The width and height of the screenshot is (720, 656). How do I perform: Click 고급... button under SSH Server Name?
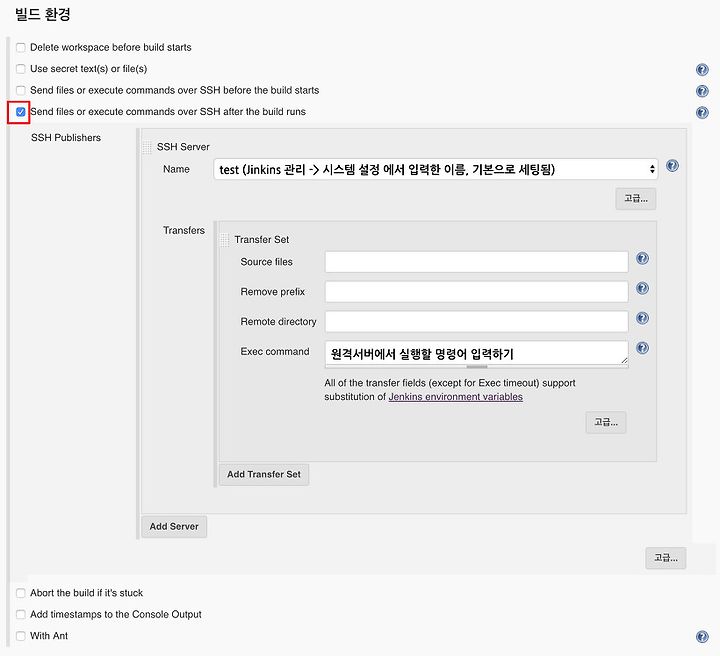tap(636, 199)
